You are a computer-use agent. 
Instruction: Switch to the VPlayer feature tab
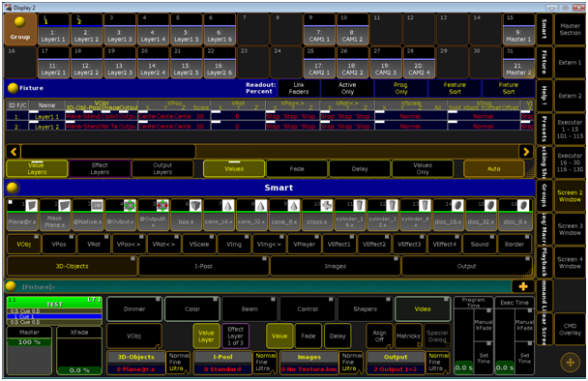tap(304, 244)
